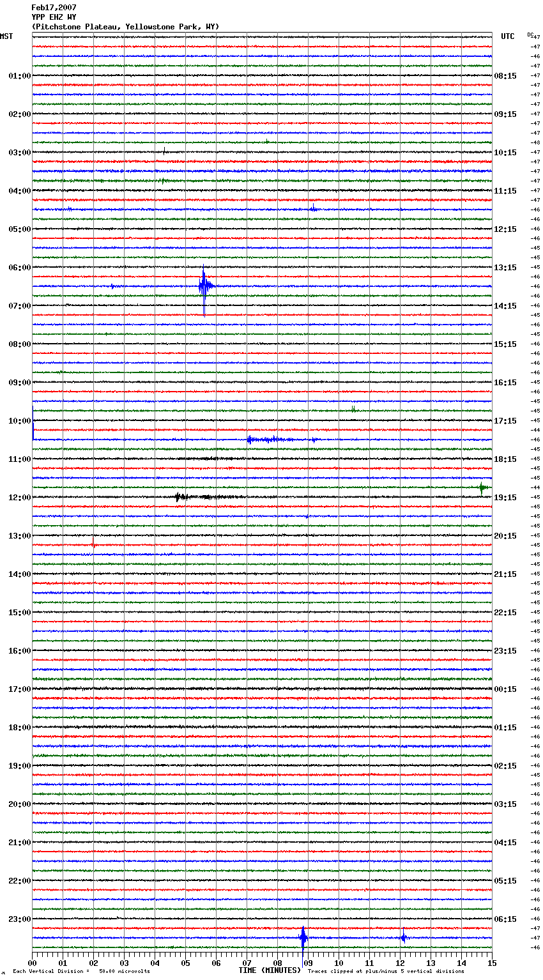Click the 19:15 UTC time label

pyautogui.click(x=505, y=498)
